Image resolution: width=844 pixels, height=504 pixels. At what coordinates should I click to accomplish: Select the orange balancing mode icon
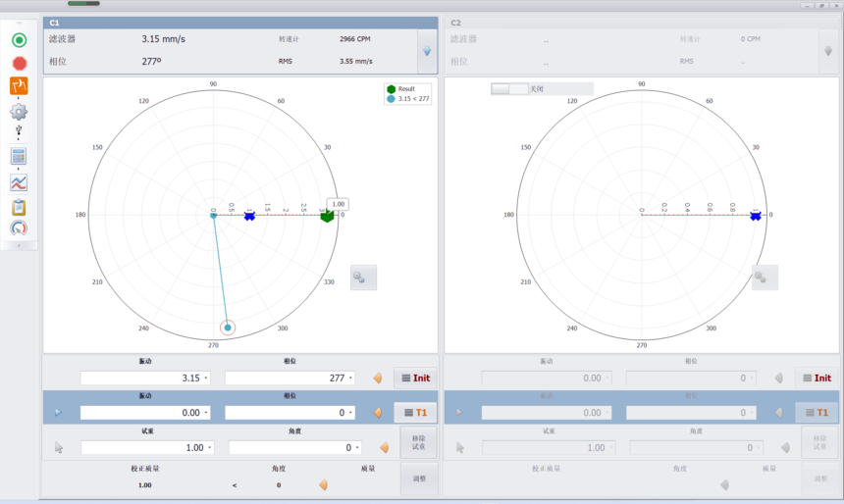coord(19,86)
